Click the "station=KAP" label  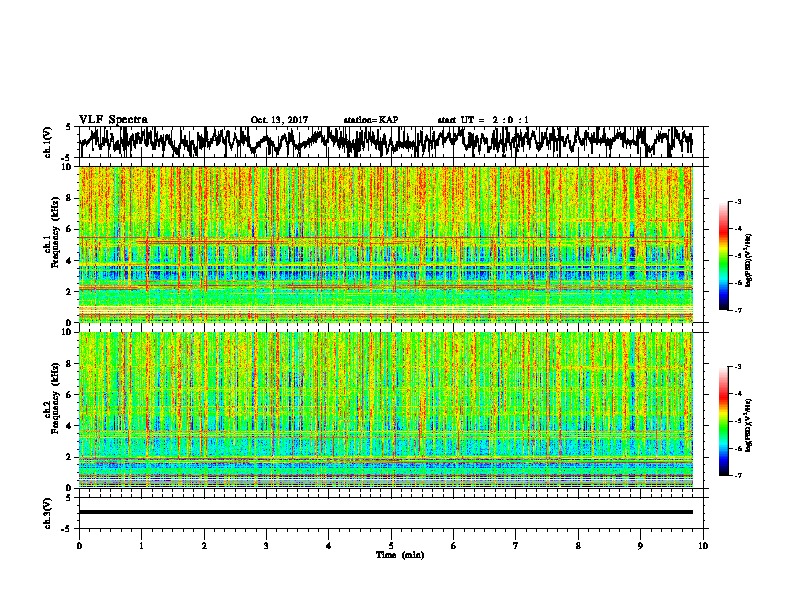tap(371, 120)
